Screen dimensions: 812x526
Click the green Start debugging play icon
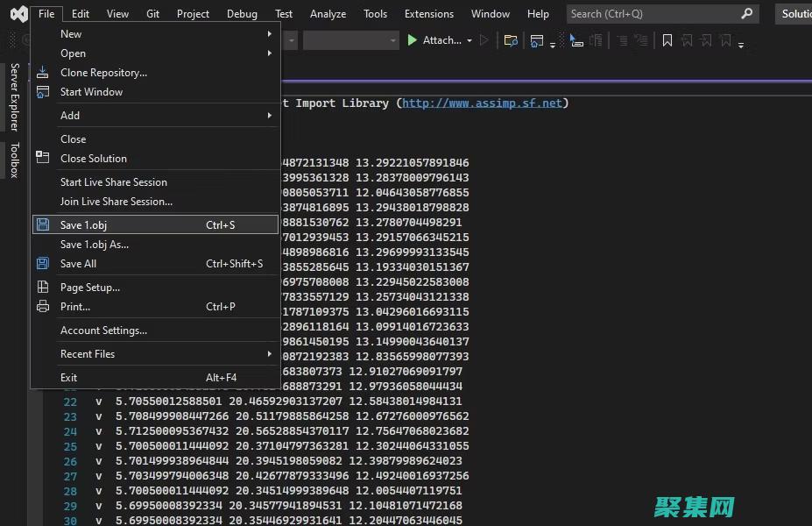tap(413, 40)
